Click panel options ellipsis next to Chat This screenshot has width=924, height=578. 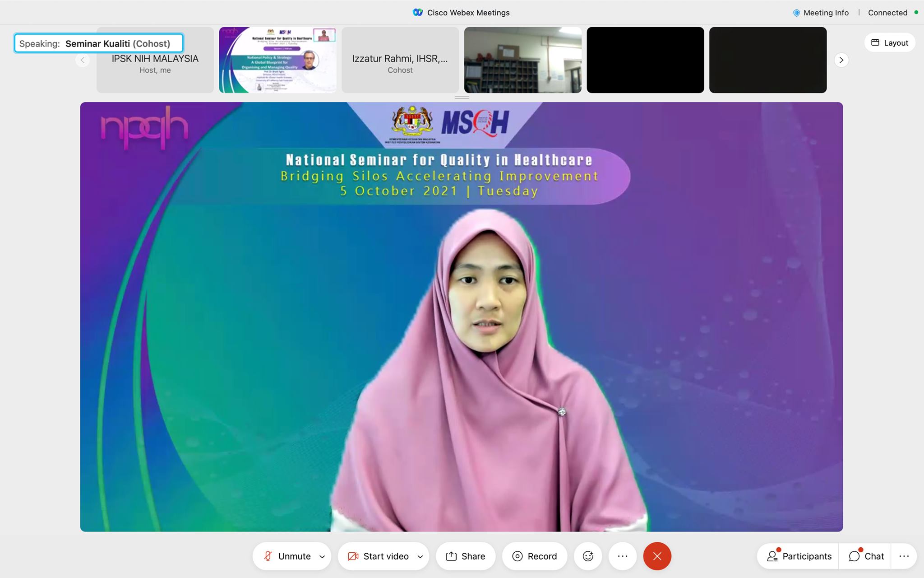tap(904, 556)
